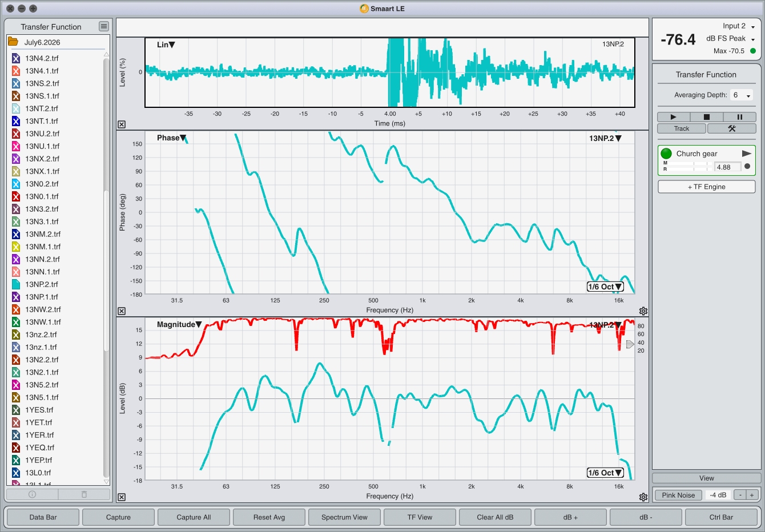The height and width of the screenshot is (532, 765).
Task: Click the trash icon below file list
Action: [84, 494]
